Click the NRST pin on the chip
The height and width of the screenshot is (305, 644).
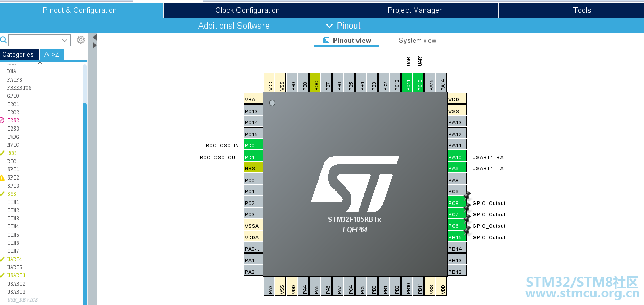tap(253, 168)
